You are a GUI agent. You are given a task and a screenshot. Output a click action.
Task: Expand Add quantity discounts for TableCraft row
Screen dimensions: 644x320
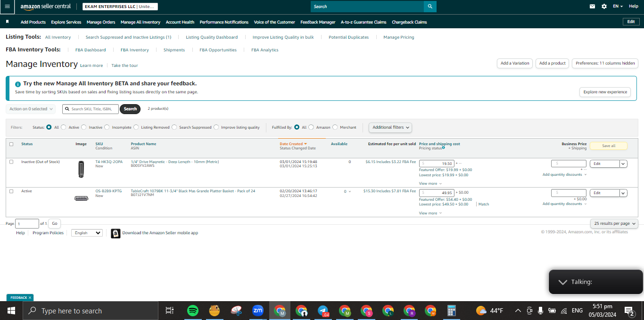pos(565,204)
